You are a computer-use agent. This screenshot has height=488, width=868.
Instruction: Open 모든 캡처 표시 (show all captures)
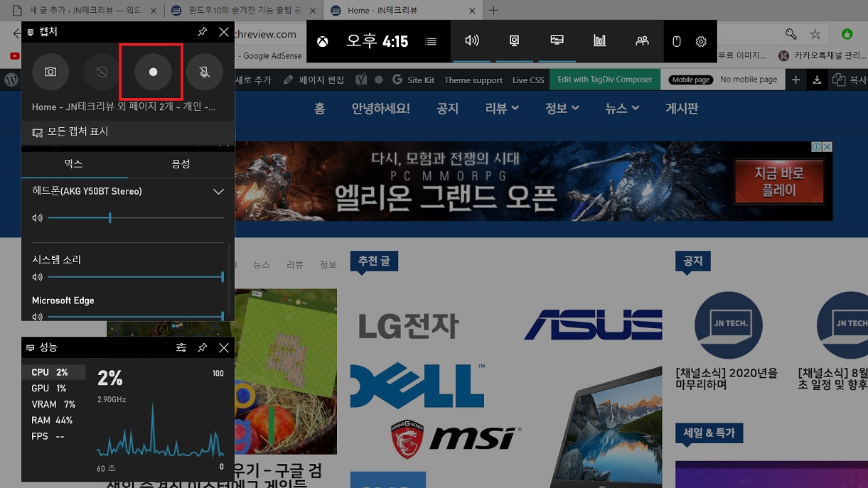tap(128, 132)
